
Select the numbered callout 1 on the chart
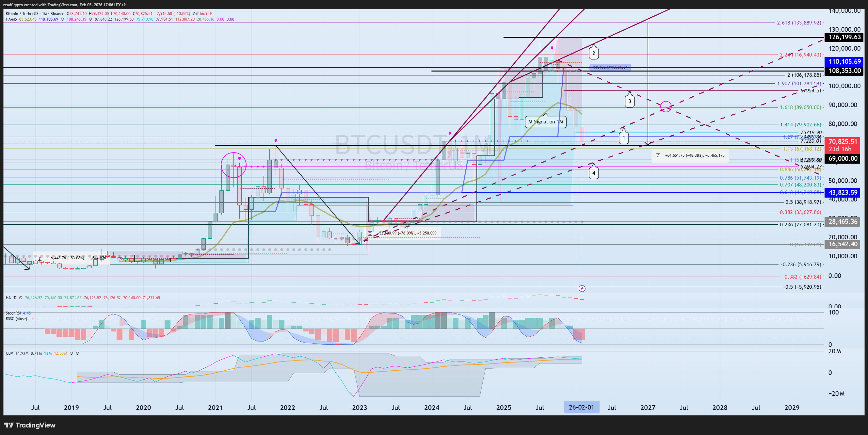click(x=624, y=137)
